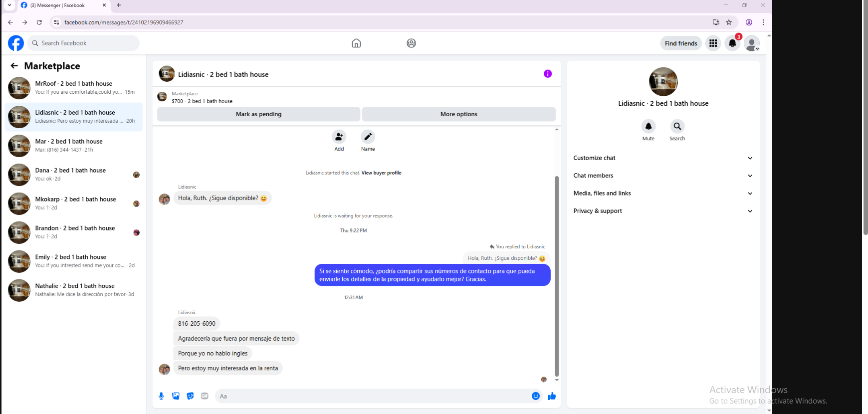Viewport: 868px width, 414px height.
Task: Open the Groups icon in top bar
Action: [x=411, y=43]
